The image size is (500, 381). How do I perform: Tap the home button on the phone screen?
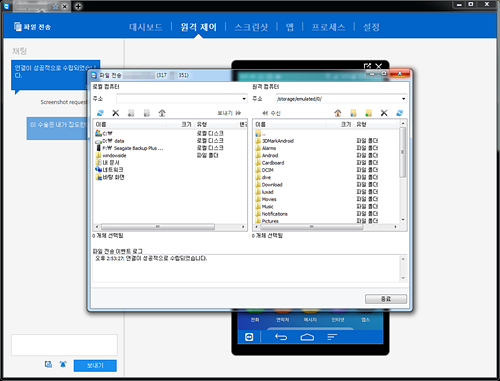(307, 337)
